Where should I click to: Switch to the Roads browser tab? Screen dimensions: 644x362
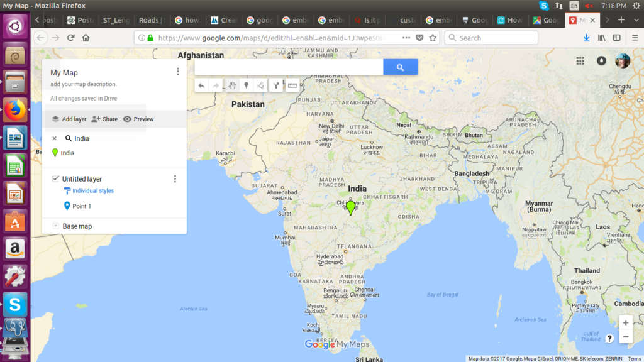tap(151, 20)
